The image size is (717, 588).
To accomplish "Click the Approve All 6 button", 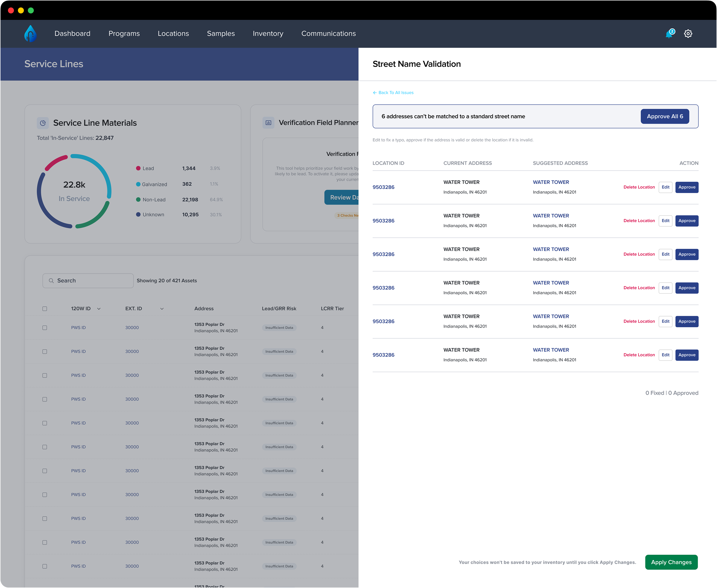I will 665,116.
